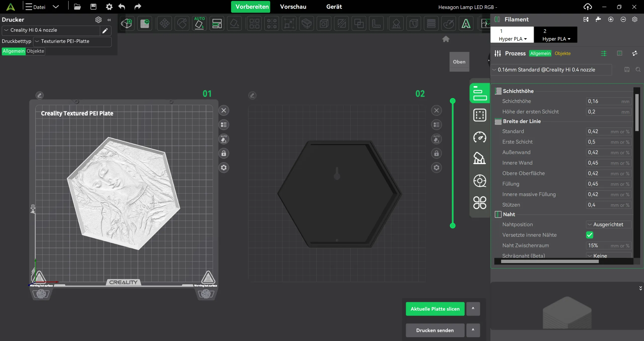This screenshot has height=341, width=644.
Task: Switch Prozess to Objekte mode
Action: pos(563,53)
